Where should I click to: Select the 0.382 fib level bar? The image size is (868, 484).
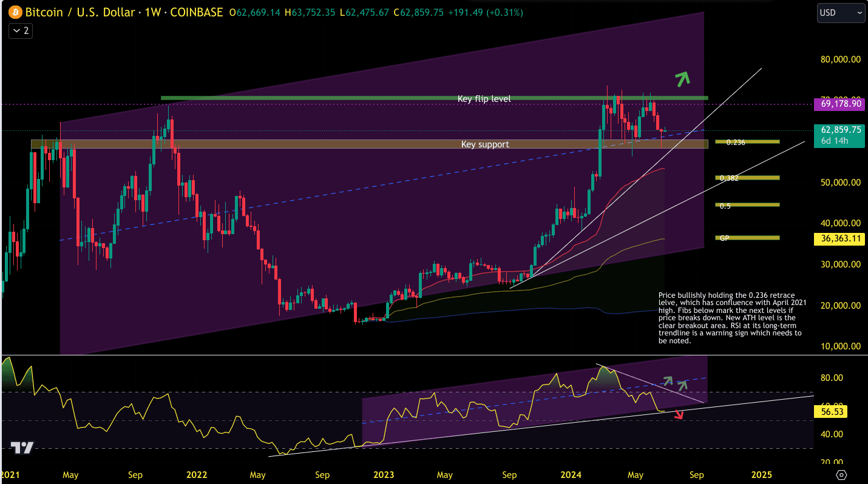tap(747, 178)
